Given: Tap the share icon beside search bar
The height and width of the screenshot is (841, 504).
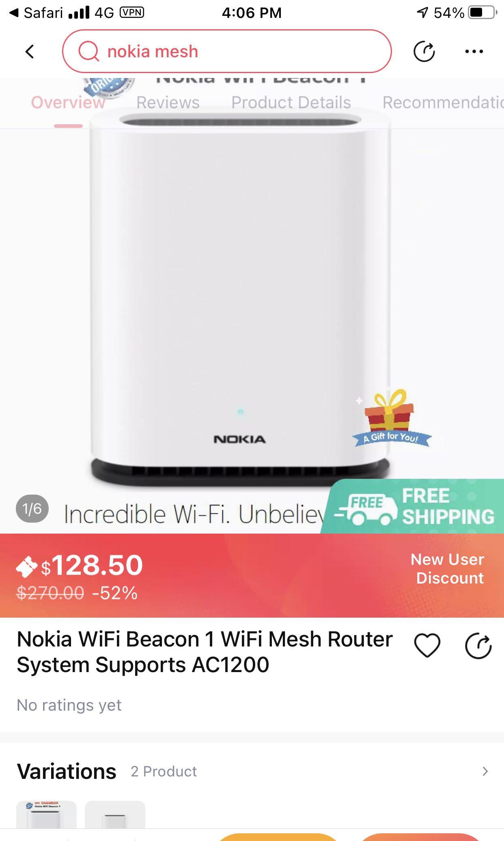Looking at the screenshot, I should pyautogui.click(x=424, y=52).
